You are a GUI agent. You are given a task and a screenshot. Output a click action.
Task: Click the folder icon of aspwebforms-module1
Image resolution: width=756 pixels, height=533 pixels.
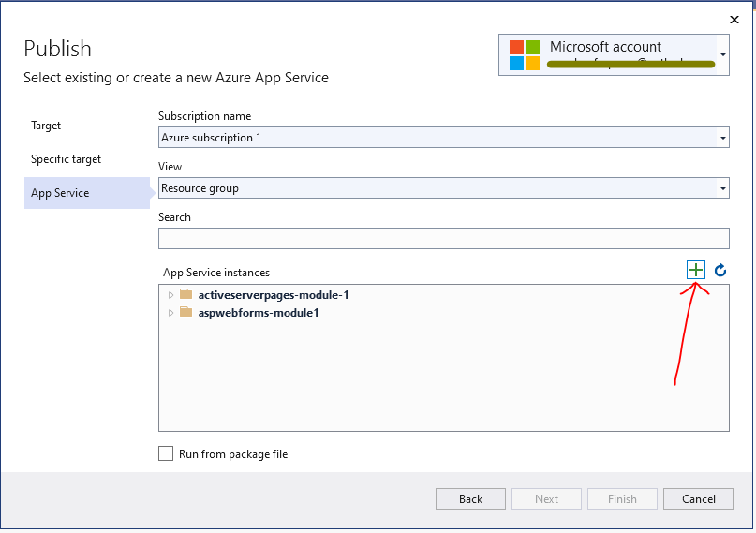pyautogui.click(x=186, y=312)
